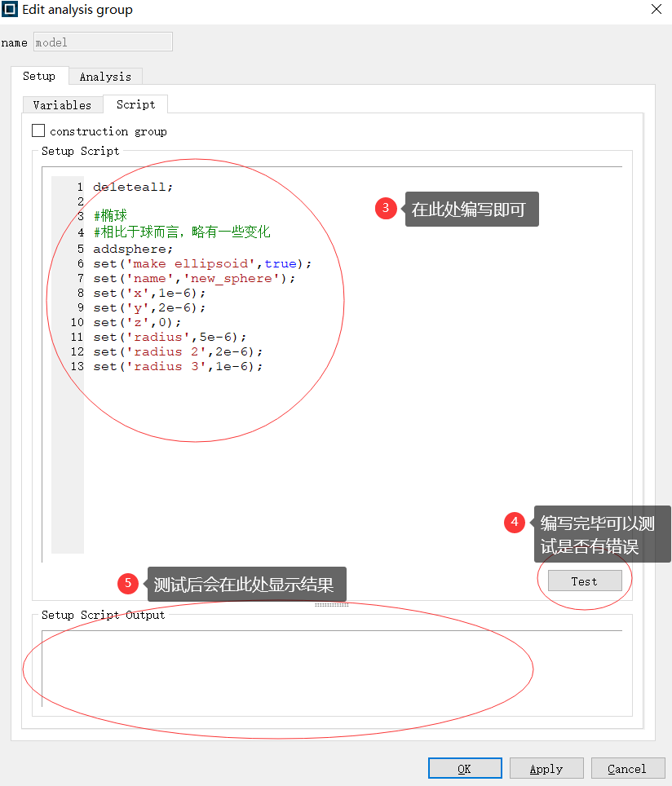Click the comment line '#椭球'

110,215
